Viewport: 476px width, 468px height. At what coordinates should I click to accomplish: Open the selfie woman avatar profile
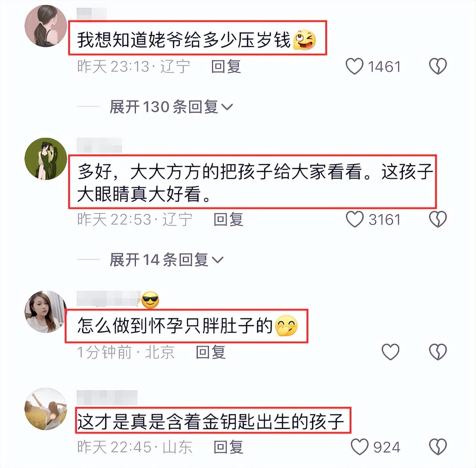pyautogui.click(x=46, y=312)
